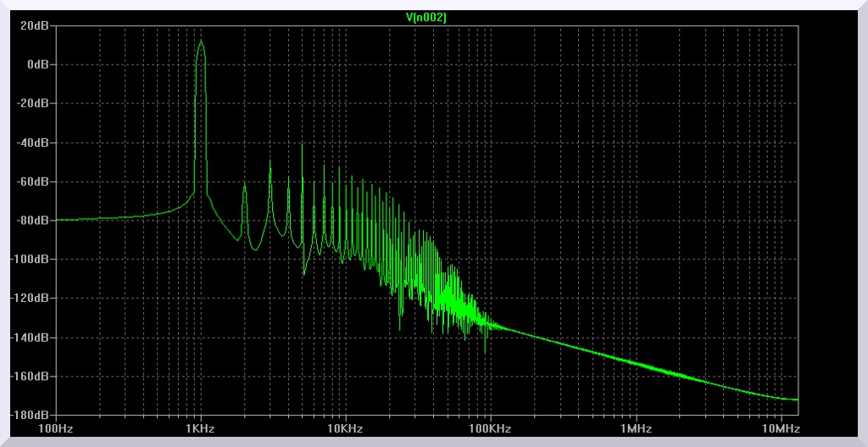Click the 100Hz horizontal axis label
Image resolution: width=868 pixels, height=447 pixels.
55,430
